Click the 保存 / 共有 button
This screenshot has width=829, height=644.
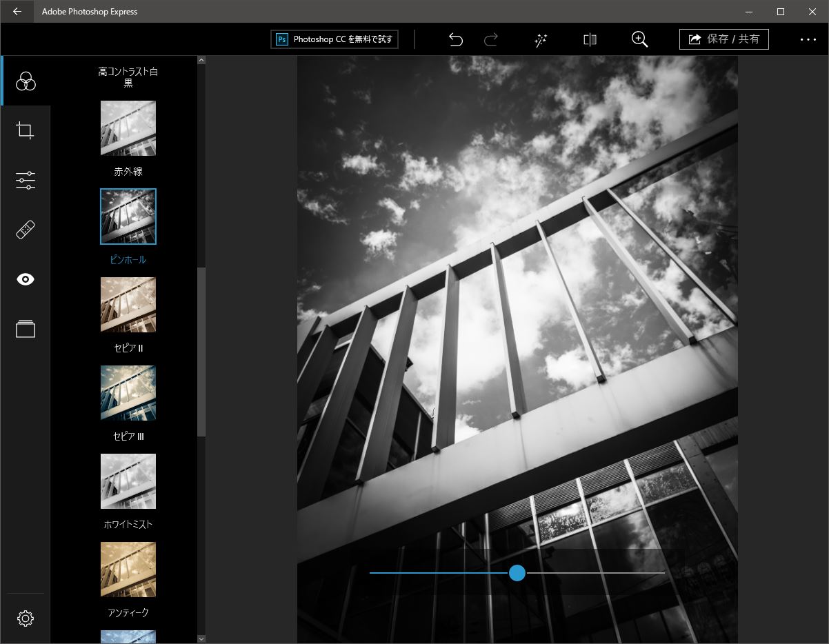[x=724, y=39]
